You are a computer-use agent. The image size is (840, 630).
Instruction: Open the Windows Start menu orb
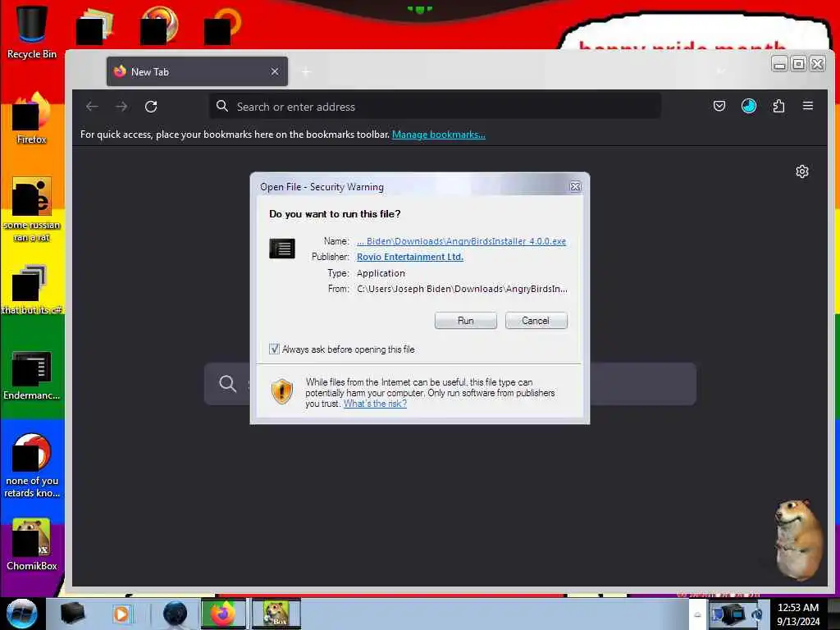(21, 614)
